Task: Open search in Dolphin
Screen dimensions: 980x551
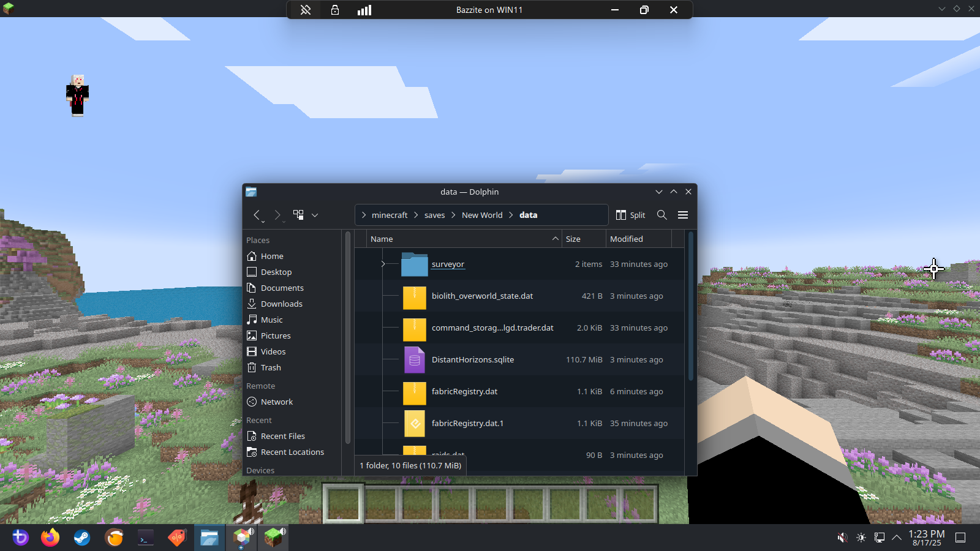Action: pyautogui.click(x=662, y=215)
